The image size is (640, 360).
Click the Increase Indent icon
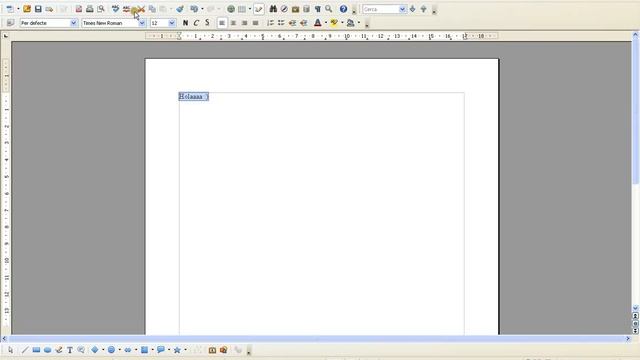303,23
